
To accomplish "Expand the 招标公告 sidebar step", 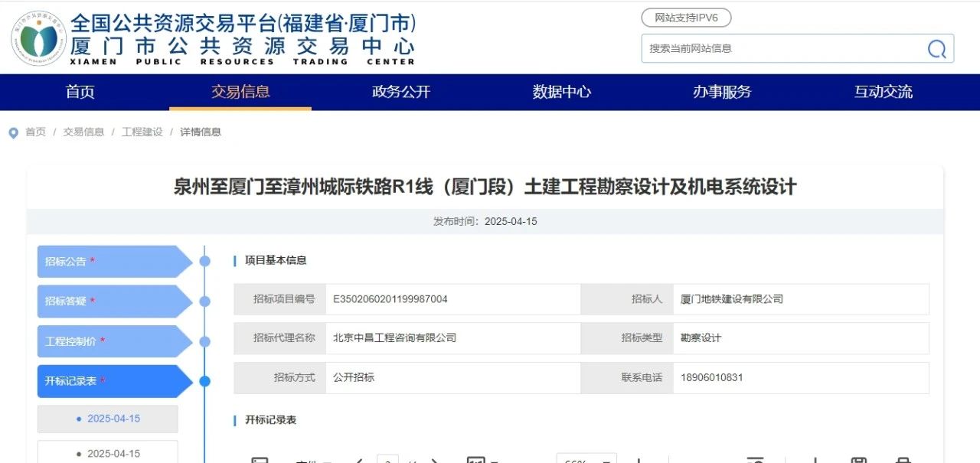I will click(x=115, y=261).
